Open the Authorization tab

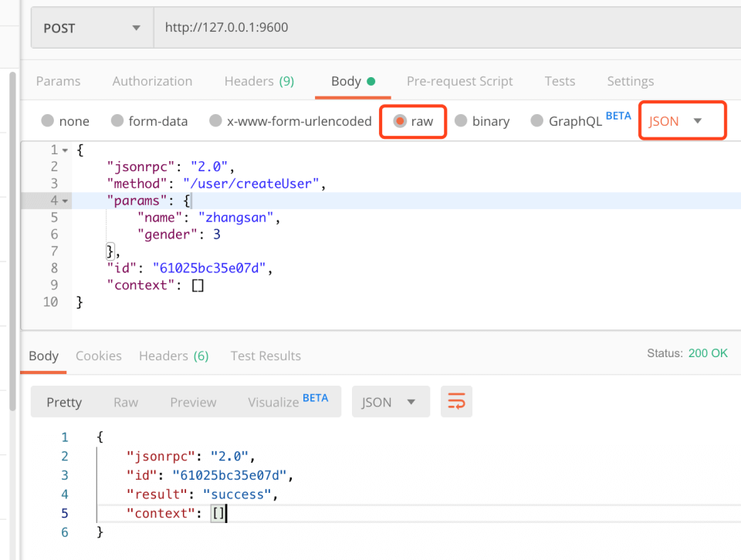[152, 81]
